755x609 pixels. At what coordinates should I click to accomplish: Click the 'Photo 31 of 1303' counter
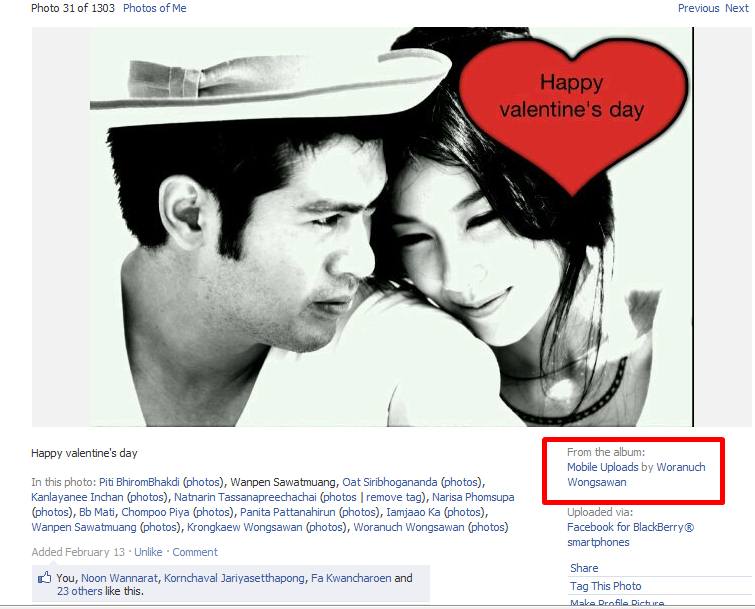(x=73, y=8)
